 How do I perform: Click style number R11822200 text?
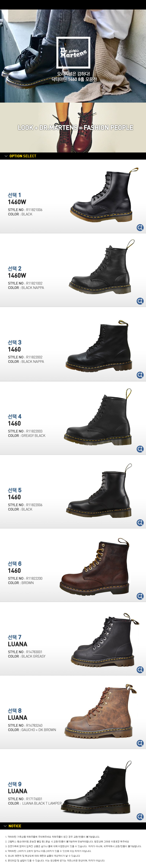click(x=34, y=578)
